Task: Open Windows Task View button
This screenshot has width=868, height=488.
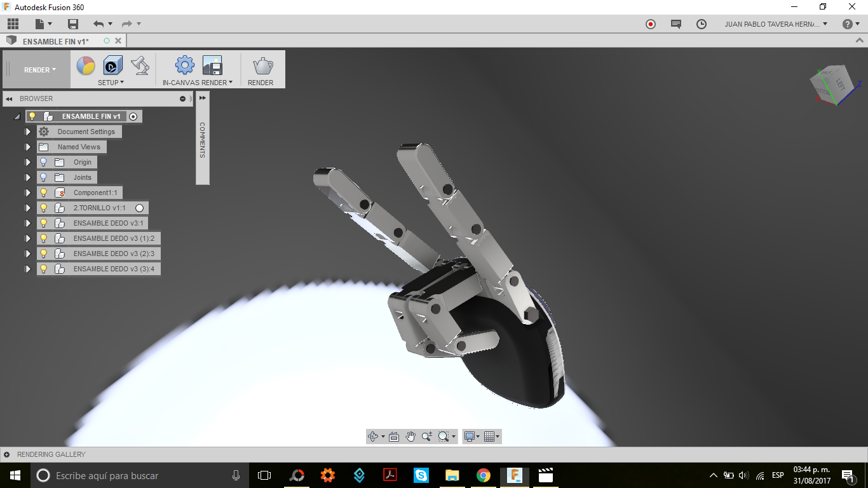Action: (x=264, y=475)
